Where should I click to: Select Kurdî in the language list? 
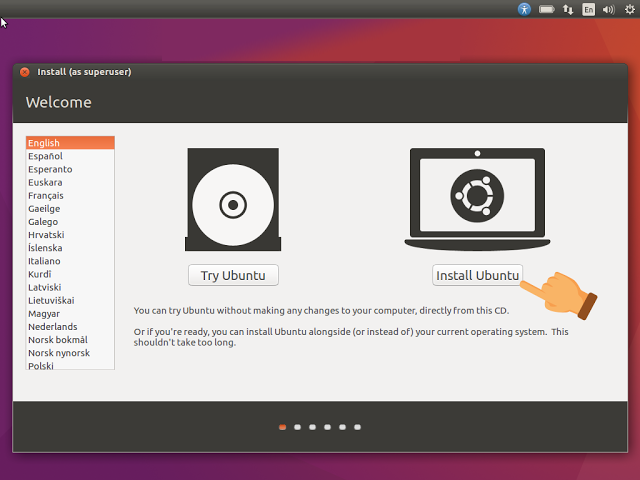70,274
